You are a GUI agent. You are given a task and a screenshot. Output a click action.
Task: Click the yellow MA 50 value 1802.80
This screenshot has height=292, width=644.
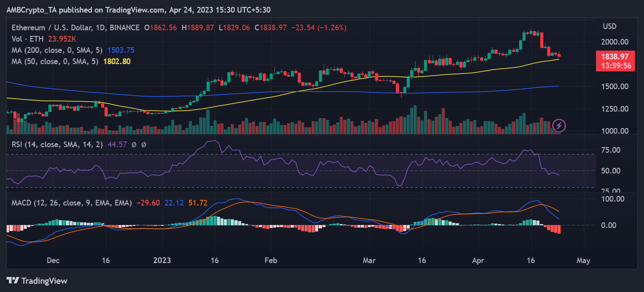(x=117, y=61)
